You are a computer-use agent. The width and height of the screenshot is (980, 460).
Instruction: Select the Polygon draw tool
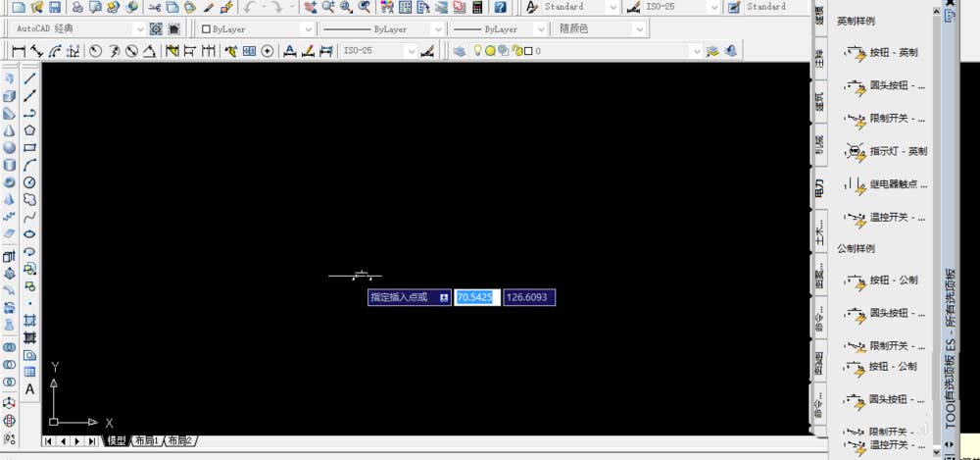[29, 130]
